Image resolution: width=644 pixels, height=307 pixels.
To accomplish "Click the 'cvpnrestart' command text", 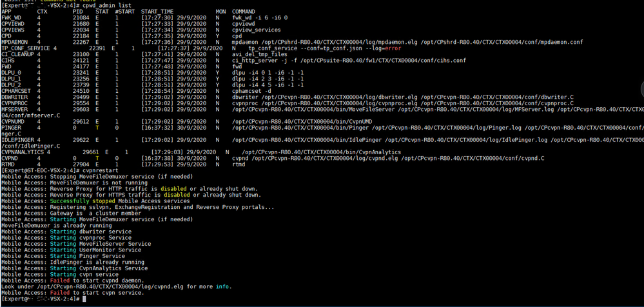I will tap(100, 170).
